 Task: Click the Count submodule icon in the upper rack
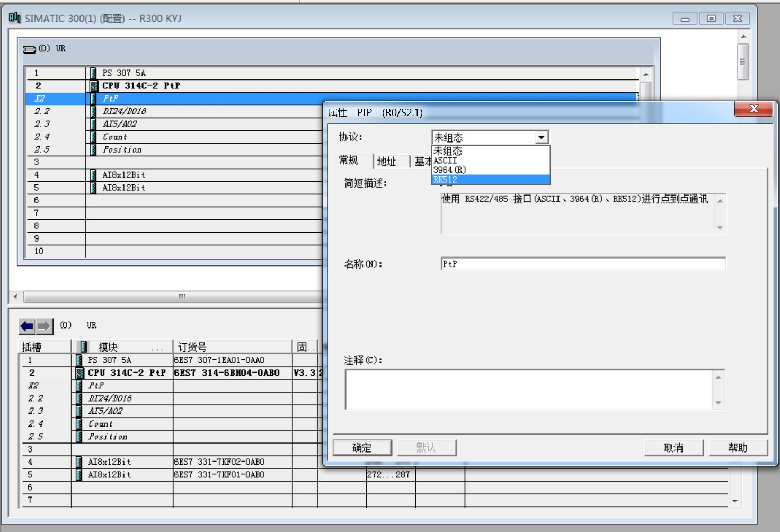pyautogui.click(x=93, y=137)
